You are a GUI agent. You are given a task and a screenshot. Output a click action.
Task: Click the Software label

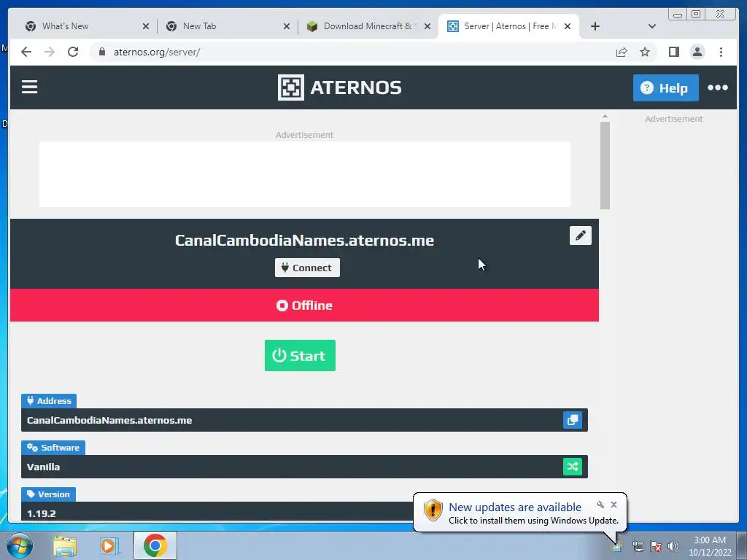pyautogui.click(x=53, y=448)
